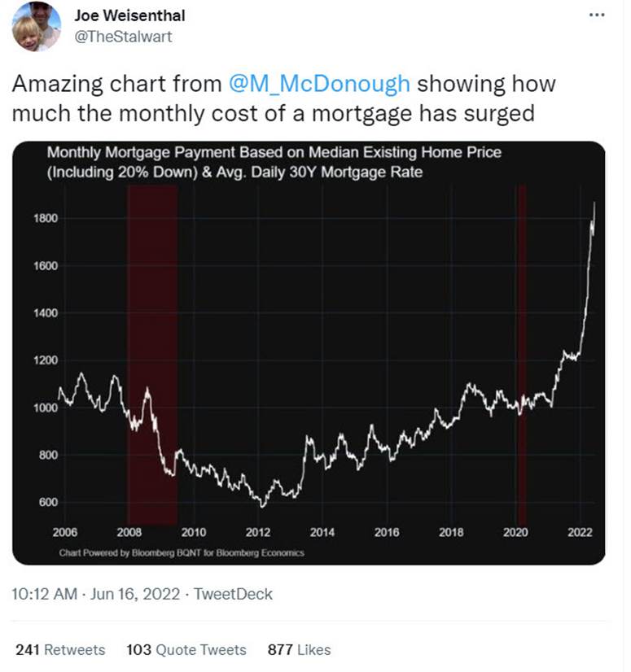
Task: View the 241 Retweets list
Action: click(60, 649)
